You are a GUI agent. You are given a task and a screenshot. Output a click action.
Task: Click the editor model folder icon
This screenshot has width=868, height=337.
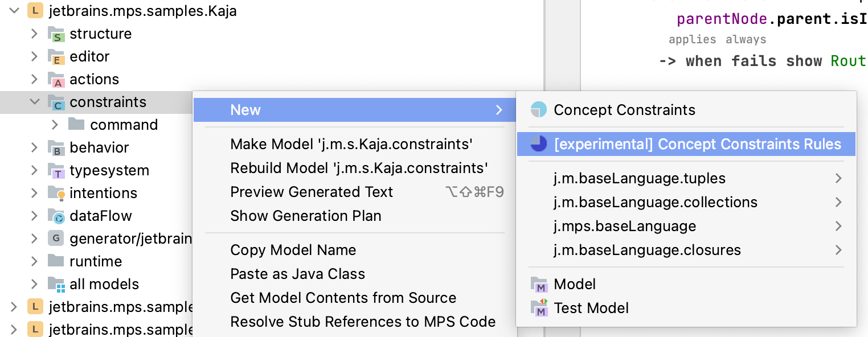[56, 57]
